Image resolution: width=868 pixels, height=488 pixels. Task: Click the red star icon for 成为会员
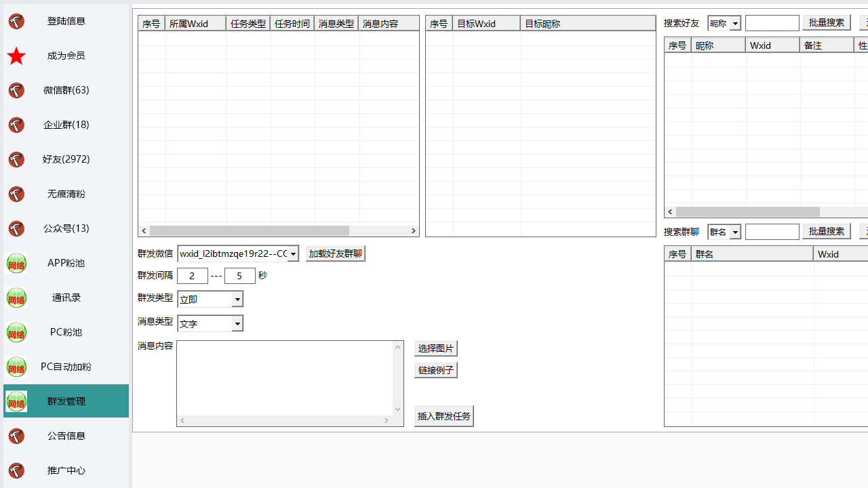tap(16, 56)
